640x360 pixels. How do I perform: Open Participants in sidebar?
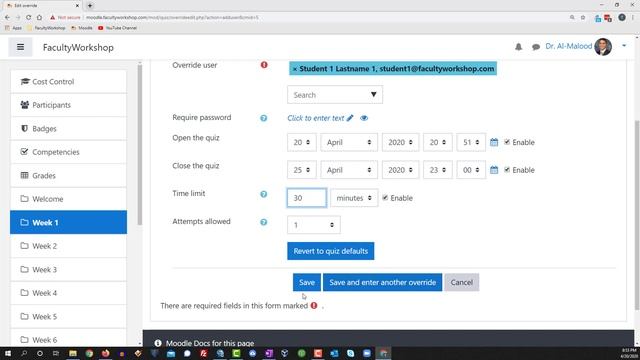(69, 105)
